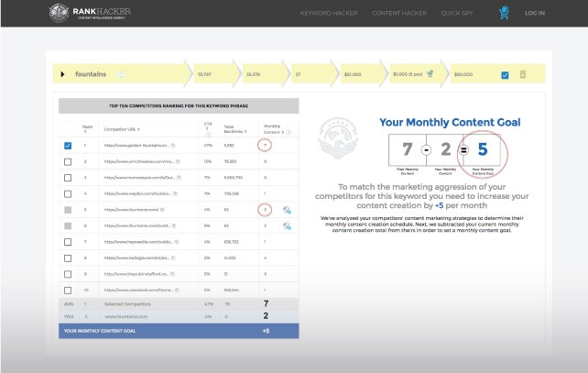
Task: Click the 2 your monthly content box
Action: [445, 149]
